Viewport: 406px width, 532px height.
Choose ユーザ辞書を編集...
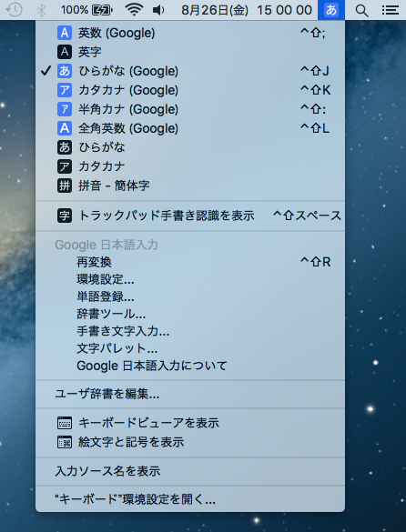(190, 395)
